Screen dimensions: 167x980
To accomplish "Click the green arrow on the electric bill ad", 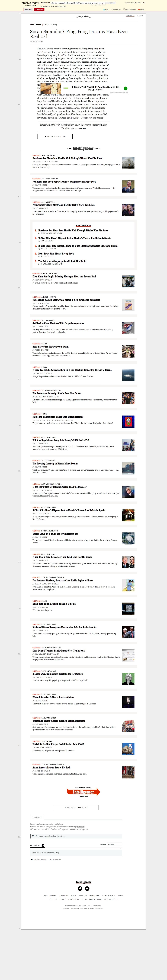I will pos(125,88).
